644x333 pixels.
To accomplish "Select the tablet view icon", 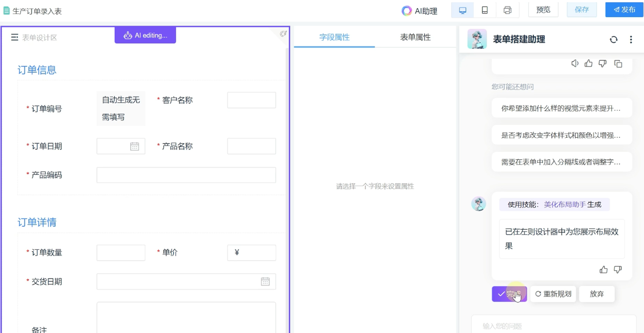I will pos(485,10).
